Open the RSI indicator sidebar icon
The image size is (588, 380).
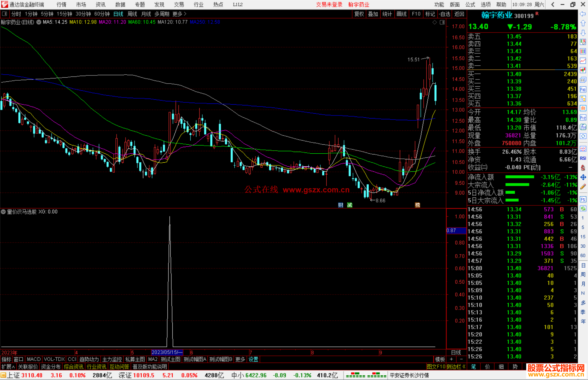point(583,158)
